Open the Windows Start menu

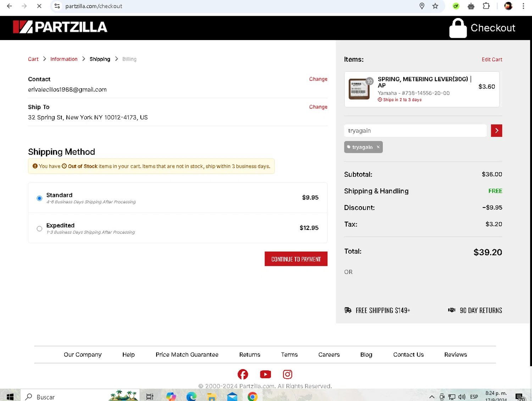coord(10,397)
